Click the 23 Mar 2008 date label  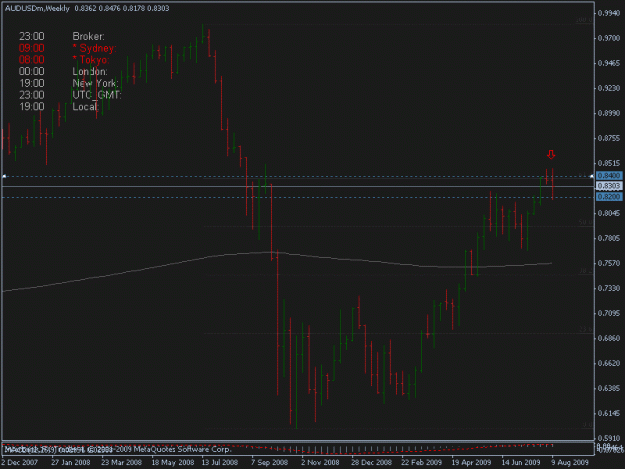121,462
